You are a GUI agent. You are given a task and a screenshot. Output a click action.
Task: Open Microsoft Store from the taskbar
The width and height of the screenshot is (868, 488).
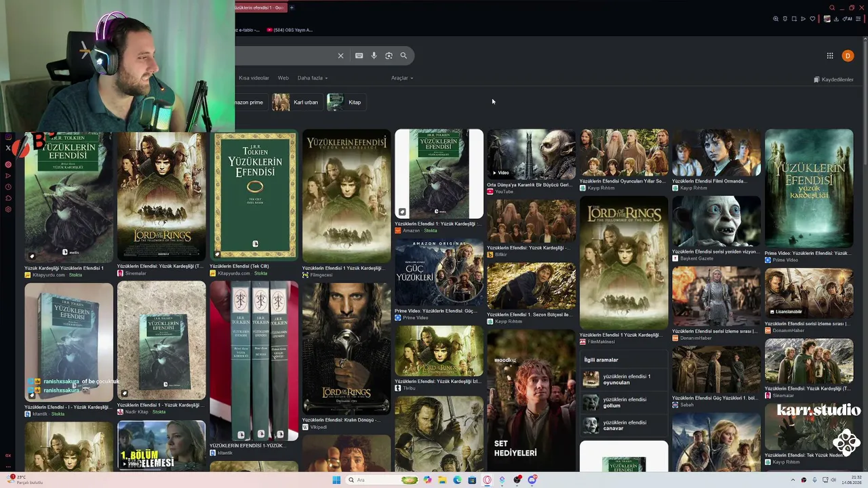pos(472,480)
